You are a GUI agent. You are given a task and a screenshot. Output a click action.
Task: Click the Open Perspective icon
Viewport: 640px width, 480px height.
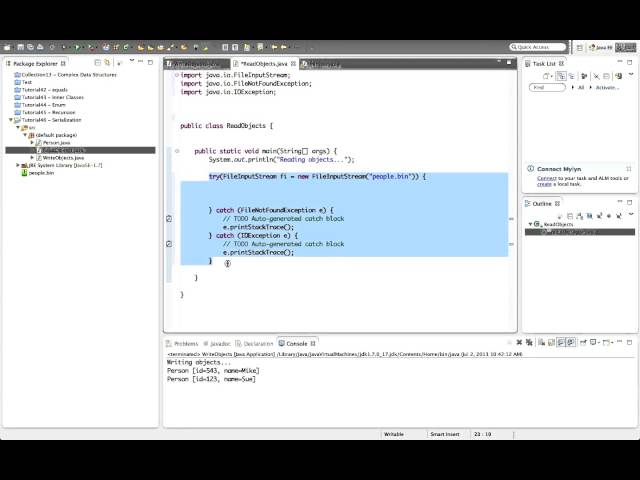[580, 48]
